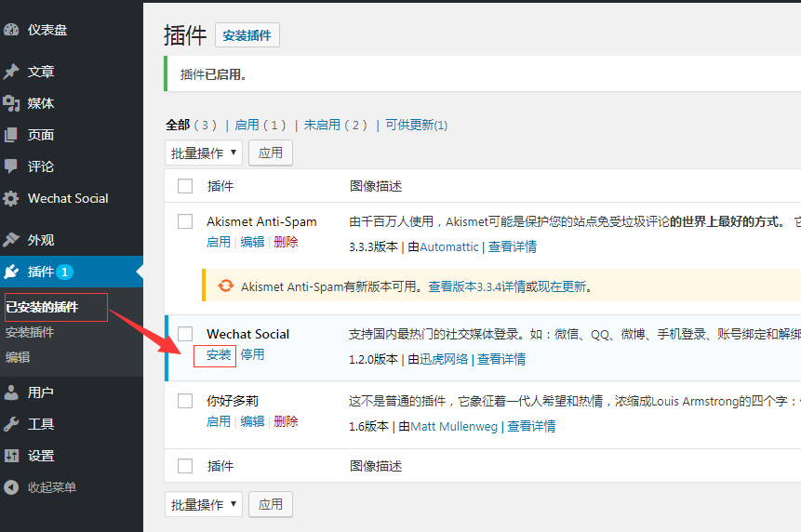The image size is (801, 532).
Task: Click 停用 under Wechat Social plugin
Action: pyautogui.click(x=252, y=354)
